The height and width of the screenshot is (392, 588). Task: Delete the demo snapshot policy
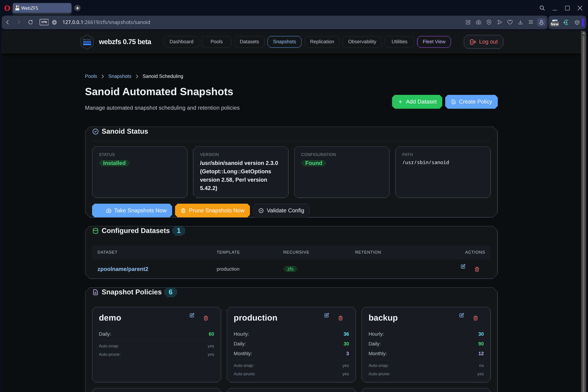click(206, 318)
